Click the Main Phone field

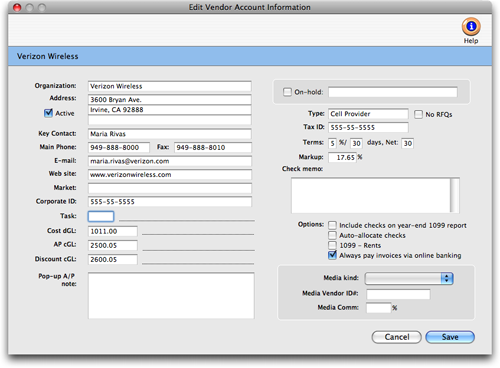pos(119,148)
